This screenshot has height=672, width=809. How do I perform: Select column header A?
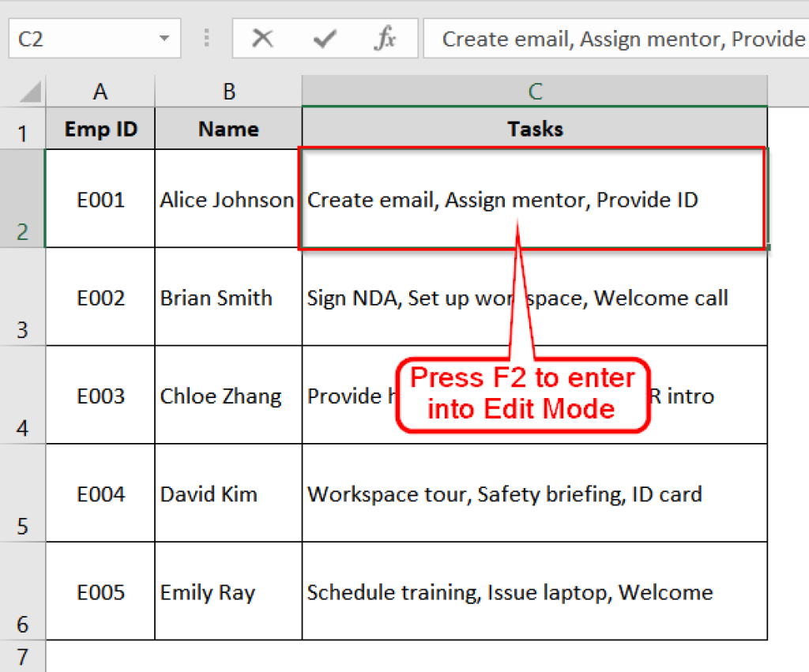100,91
